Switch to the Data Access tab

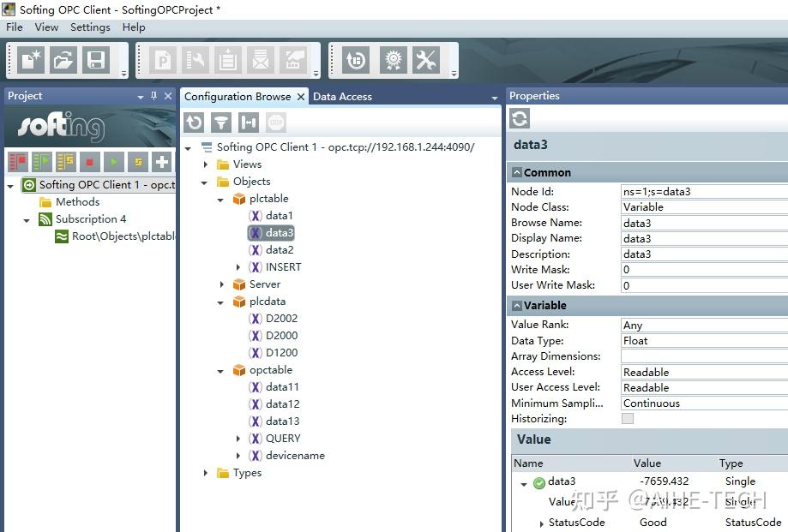click(x=342, y=96)
